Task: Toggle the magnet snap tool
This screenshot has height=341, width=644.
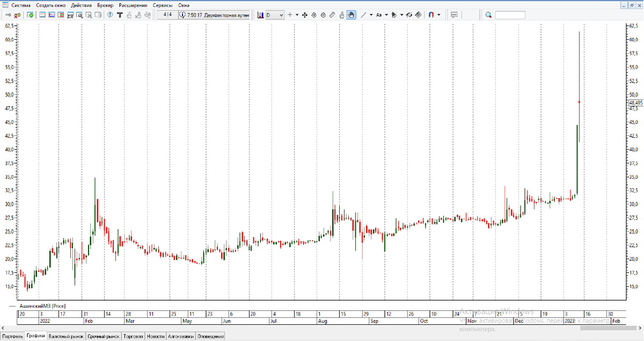Action: click(x=431, y=15)
